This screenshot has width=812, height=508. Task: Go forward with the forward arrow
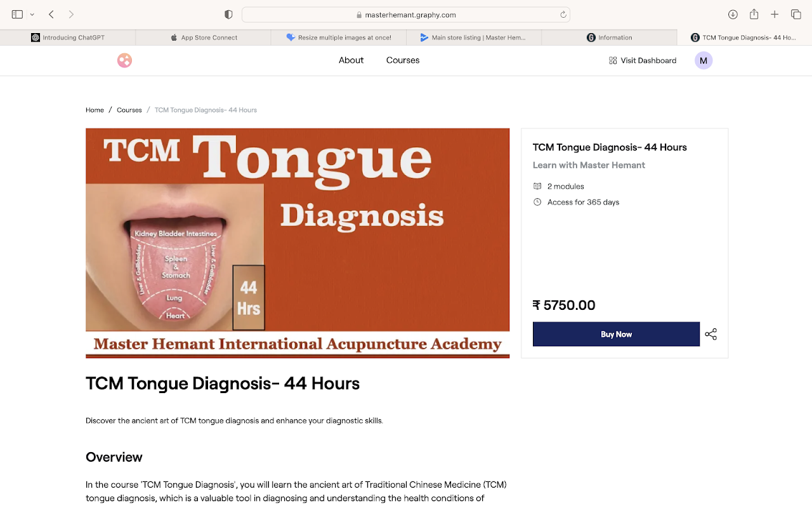coord(71,14)
